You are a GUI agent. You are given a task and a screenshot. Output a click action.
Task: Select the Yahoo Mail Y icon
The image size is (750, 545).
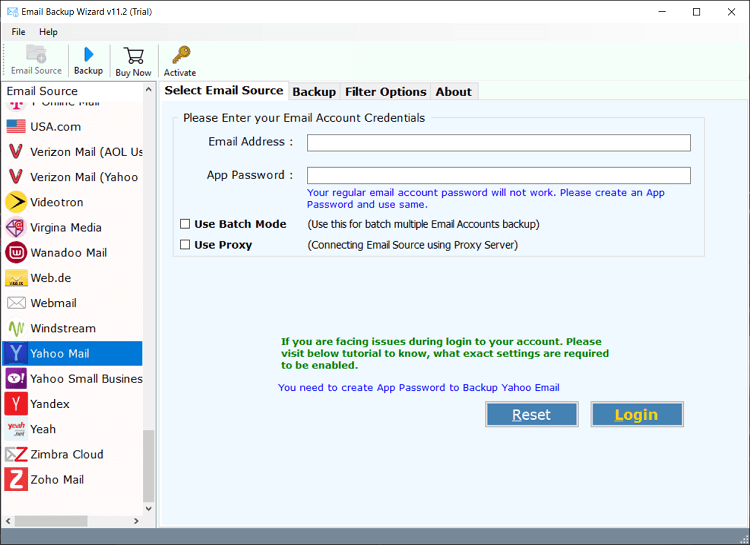click(x=16, y=353)
